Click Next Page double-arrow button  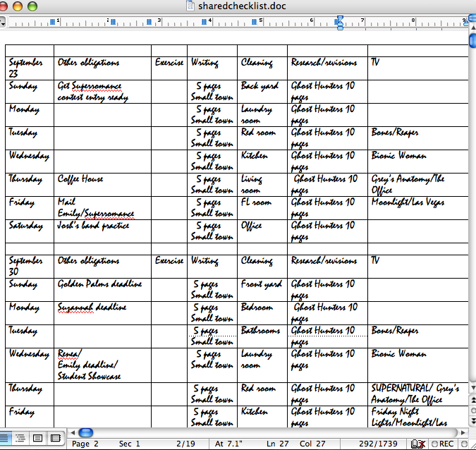coord(473,421)
